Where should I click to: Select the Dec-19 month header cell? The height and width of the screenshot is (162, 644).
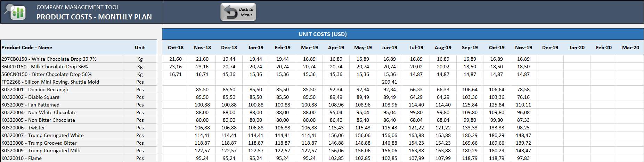[x=550, y=48]
